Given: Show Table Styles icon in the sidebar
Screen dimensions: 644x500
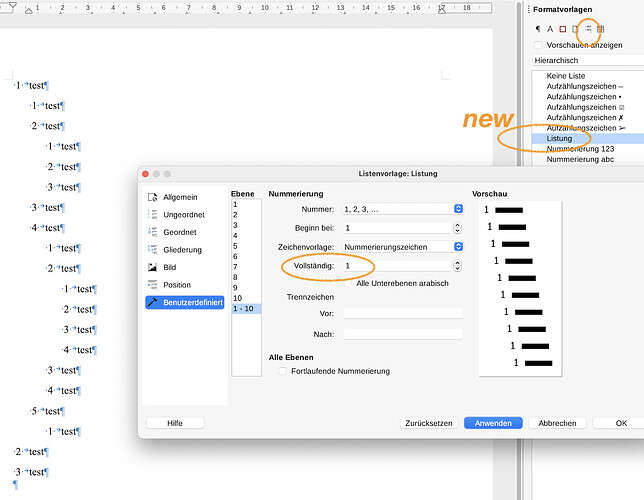Looking at the screenshot, I should (x=600, y=29).
